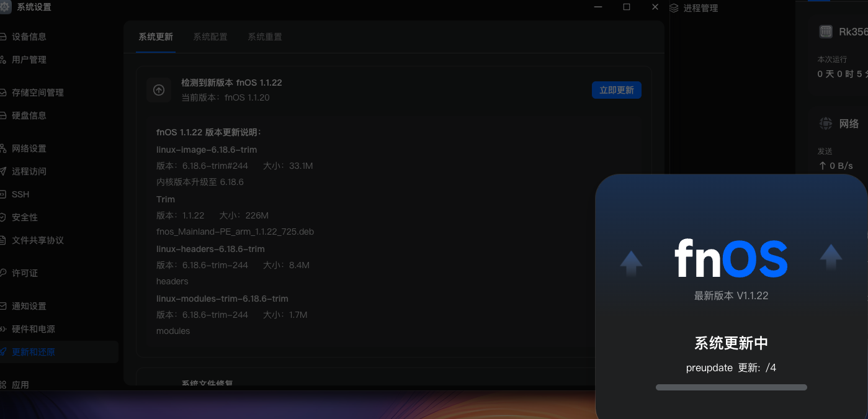
Task: Click the fnOS logo in update dialog
Action: (731, 259)
